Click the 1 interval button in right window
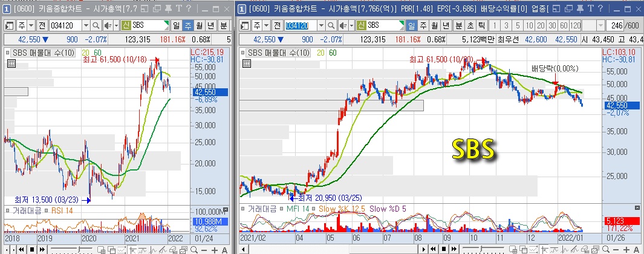Image resolution: width=644 pixels, height=254 pixels. pos(495,25)
